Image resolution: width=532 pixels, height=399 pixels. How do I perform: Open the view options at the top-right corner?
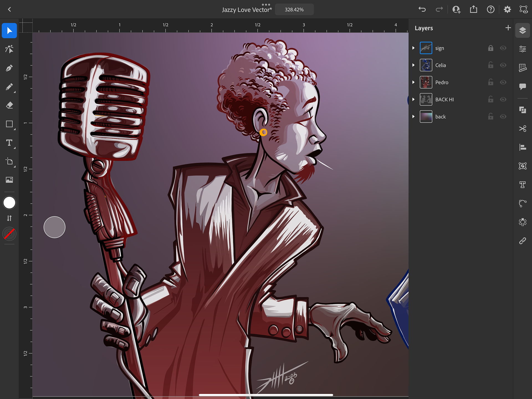coord(523,9)
